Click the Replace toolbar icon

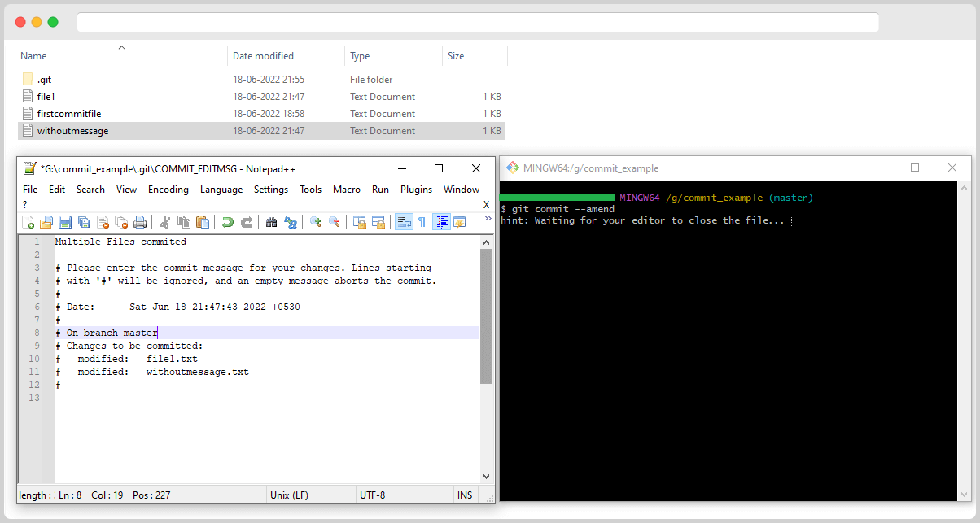[291, 222]
